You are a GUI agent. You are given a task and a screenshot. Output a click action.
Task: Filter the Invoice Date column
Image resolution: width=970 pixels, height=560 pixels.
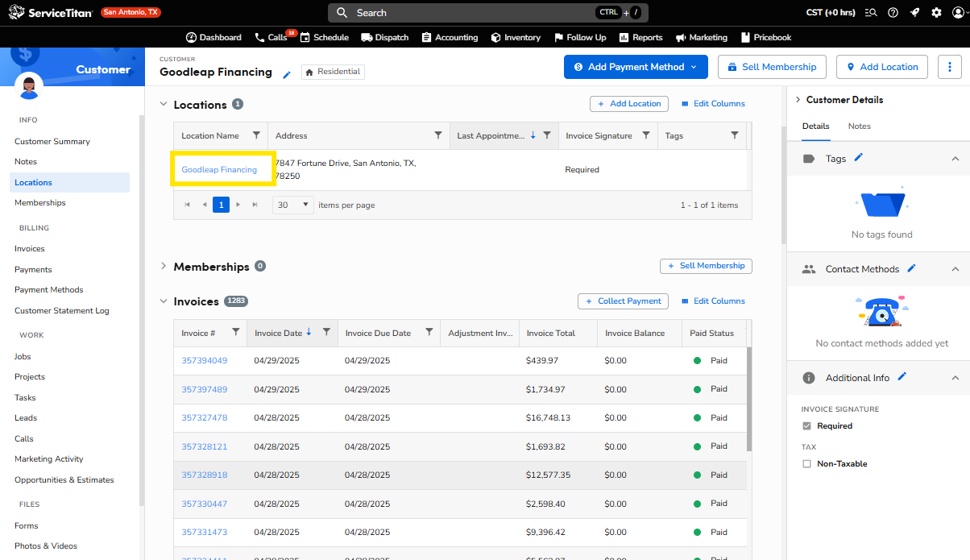(326, 332)
